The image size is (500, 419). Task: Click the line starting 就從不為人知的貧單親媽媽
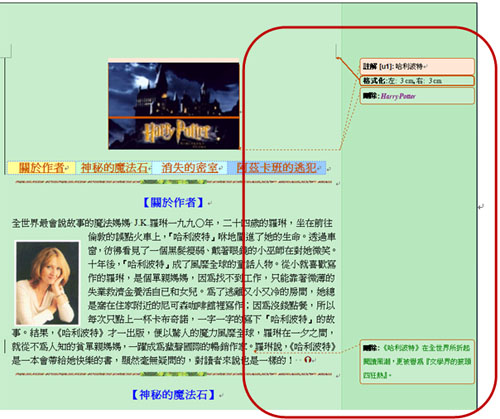coord(173,347)
